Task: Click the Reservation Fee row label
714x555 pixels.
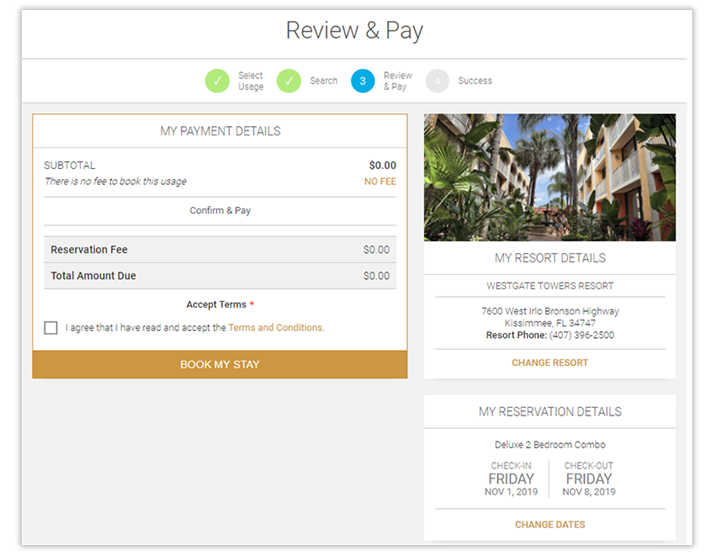Action: click(89, 249)
